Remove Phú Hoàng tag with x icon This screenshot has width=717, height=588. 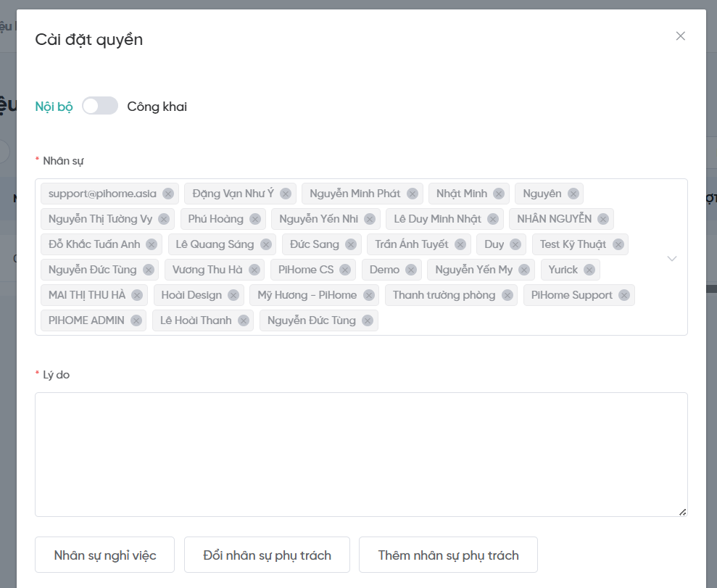click(255, 219)
